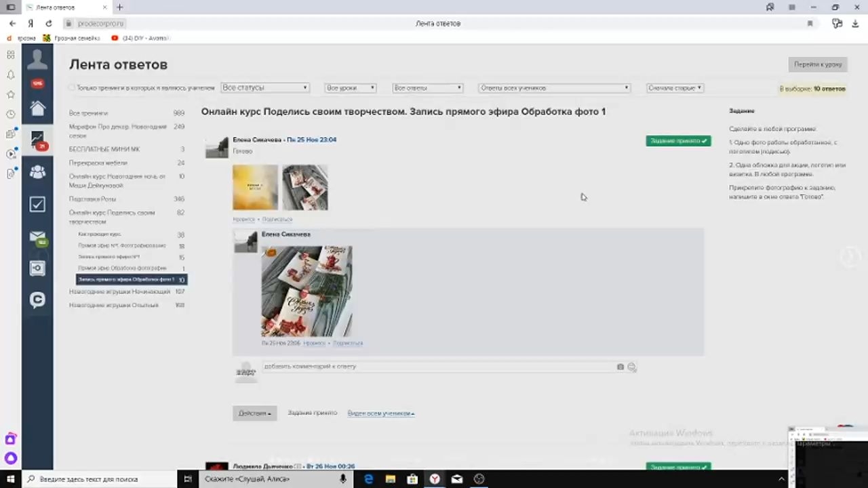Open browser downloads icon
The height and width of the screenshot is (488, 868).
[856, 23]
